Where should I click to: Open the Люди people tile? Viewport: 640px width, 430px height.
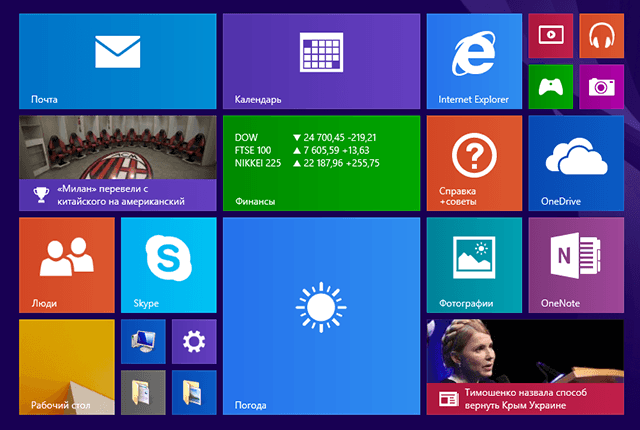click(67, 265)
